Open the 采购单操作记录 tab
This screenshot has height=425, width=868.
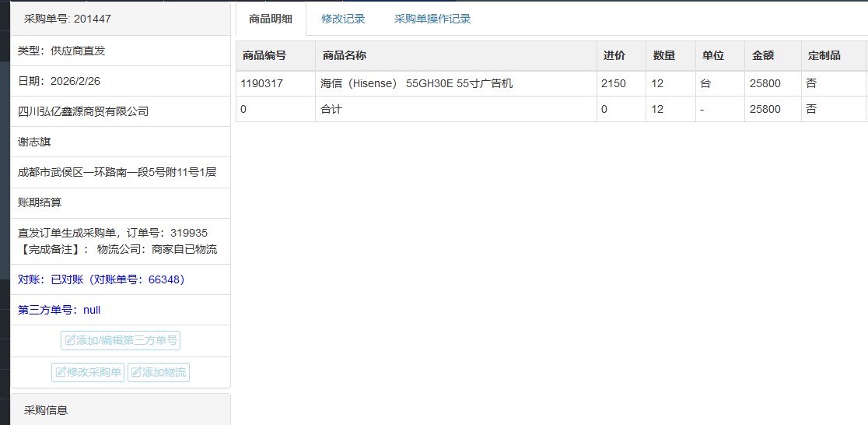432,19
